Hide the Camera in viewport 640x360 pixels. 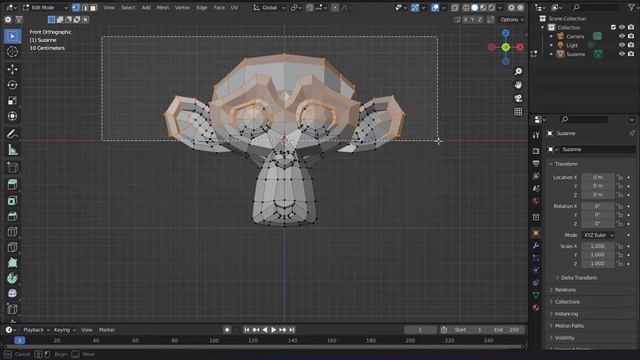pyautogui.click(x=622, y=36)
